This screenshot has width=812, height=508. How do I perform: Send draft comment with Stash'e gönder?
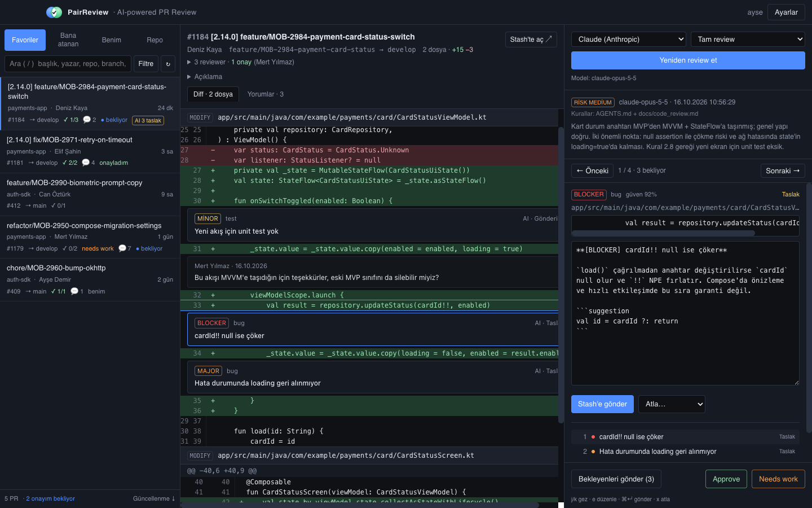click(x=602, y=404)
